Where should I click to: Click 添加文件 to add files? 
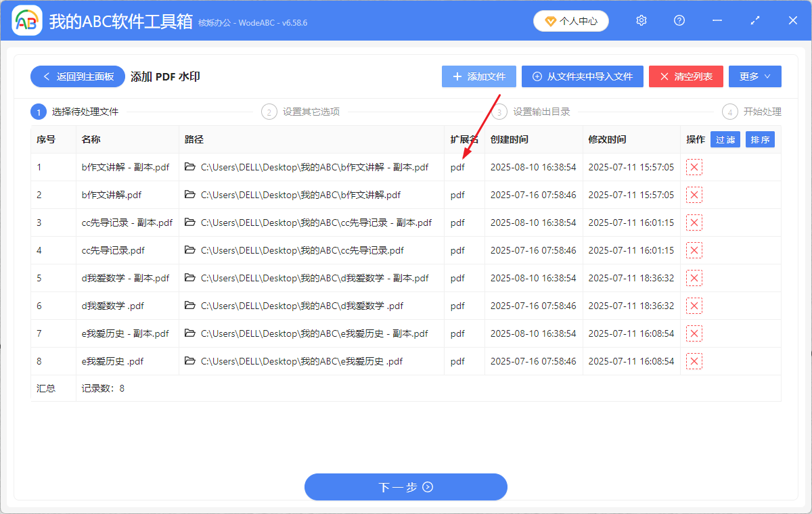tap(478, 76)
